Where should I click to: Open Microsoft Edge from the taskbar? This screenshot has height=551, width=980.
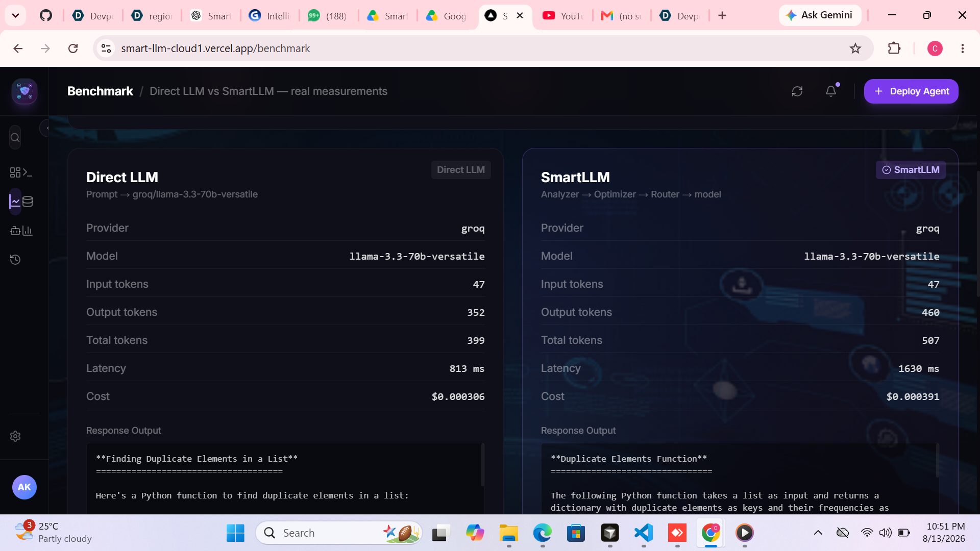pyautogui.click(x=543, y=533)
